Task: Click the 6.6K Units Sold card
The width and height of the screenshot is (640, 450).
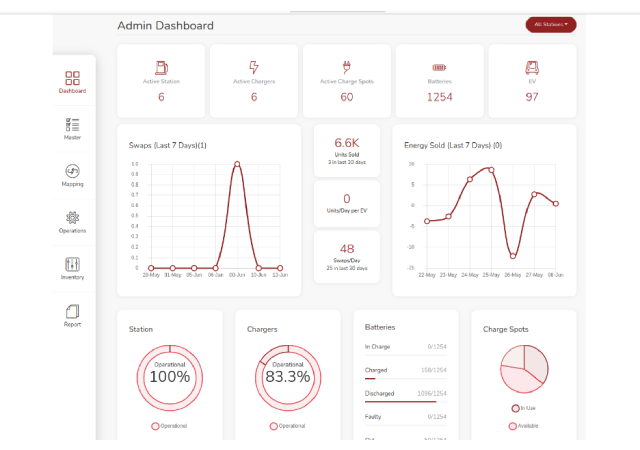Action: (x=346, y=150)
